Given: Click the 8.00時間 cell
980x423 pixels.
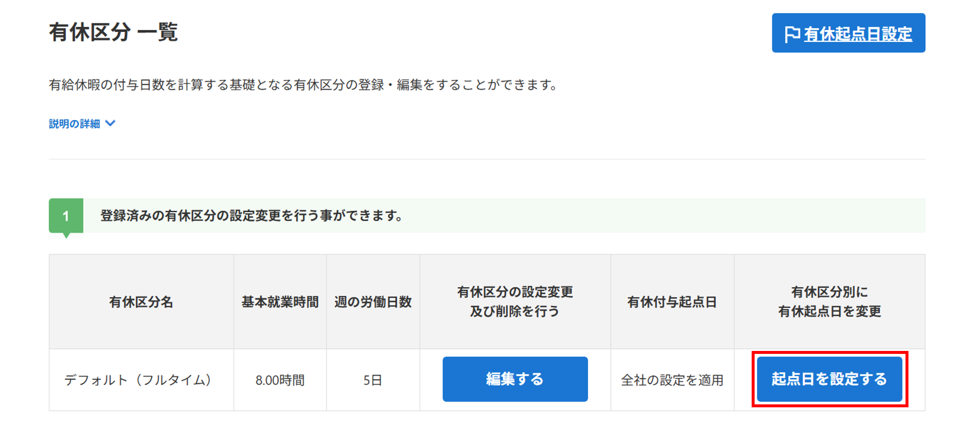Looking at the screenshot, I should (280, 380).
